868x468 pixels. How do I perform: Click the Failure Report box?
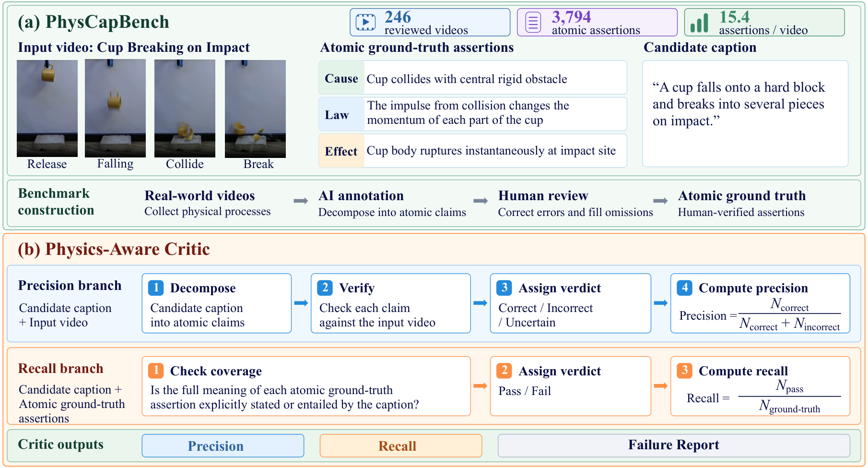674,446
